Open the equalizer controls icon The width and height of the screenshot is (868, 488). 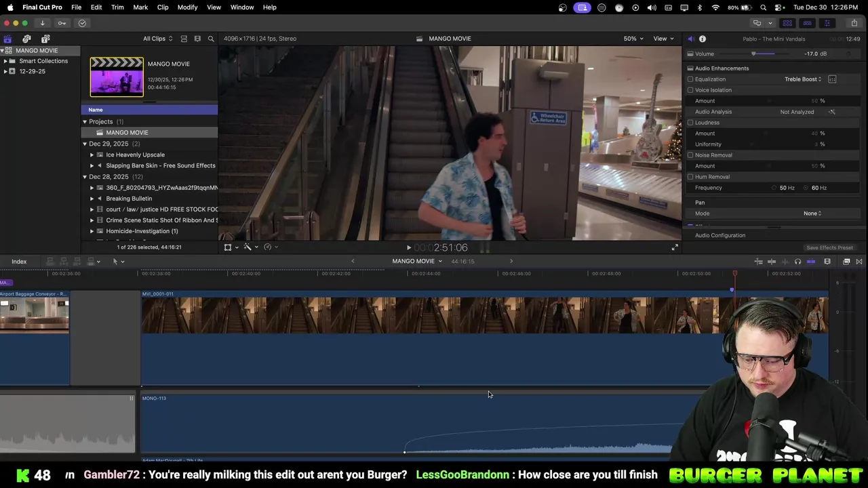[x=832, y=79]
